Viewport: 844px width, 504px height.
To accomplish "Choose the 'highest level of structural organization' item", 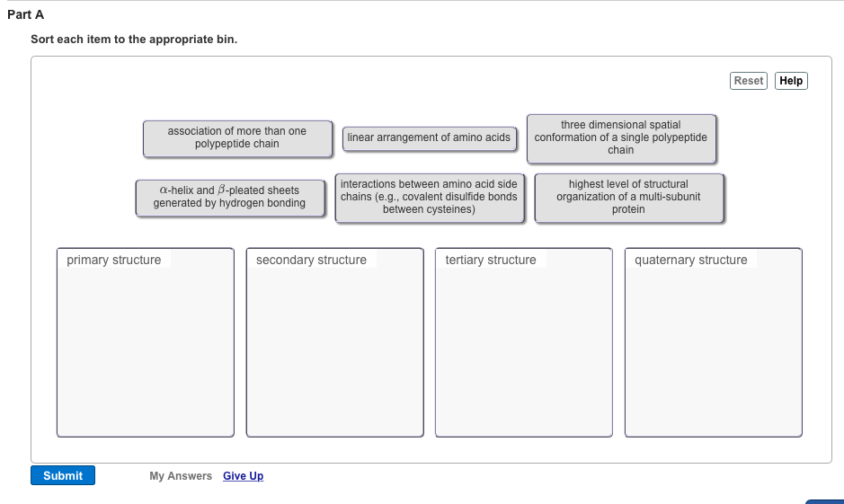I will 628,198.
